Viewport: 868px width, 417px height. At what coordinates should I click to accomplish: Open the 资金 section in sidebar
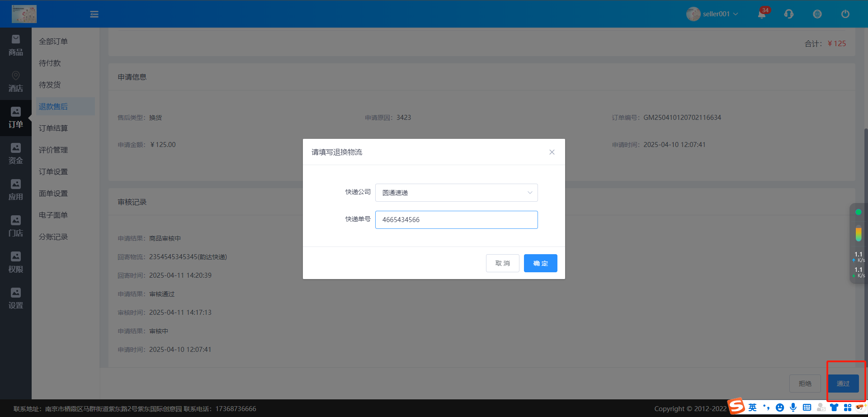point(16,154)
